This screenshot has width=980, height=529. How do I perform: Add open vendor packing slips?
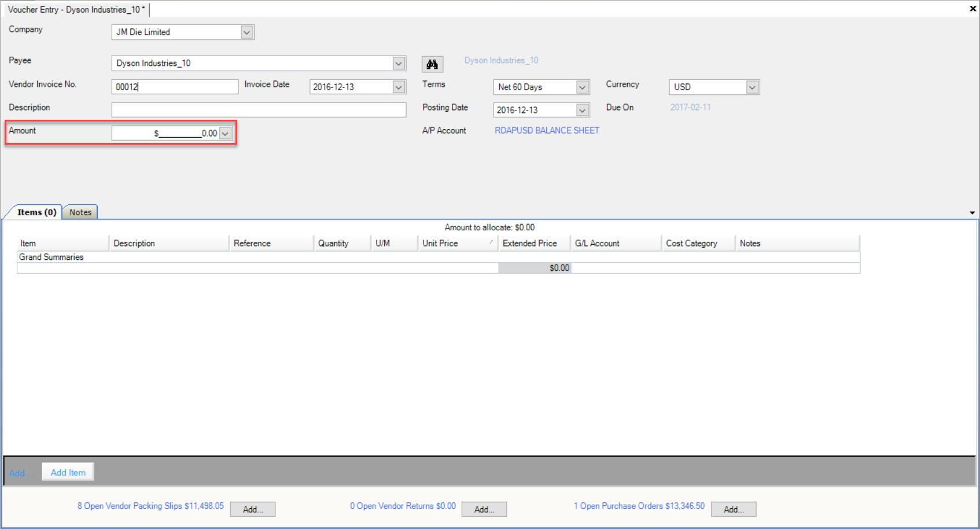[253, 509]
